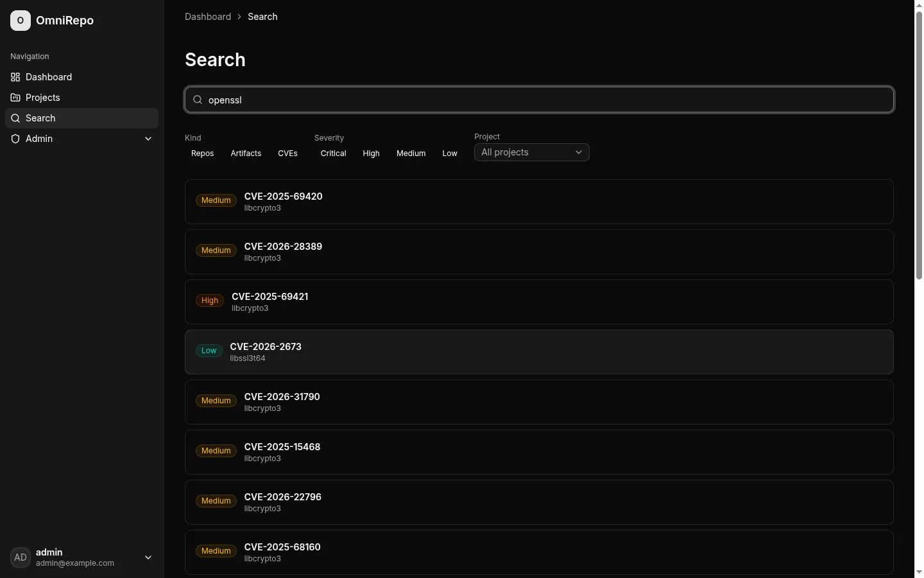Image resolution: width=924 pixels, height=578 pixels.
Task: Click the Dashboard grid icon in sidebar
Action: 15,77
